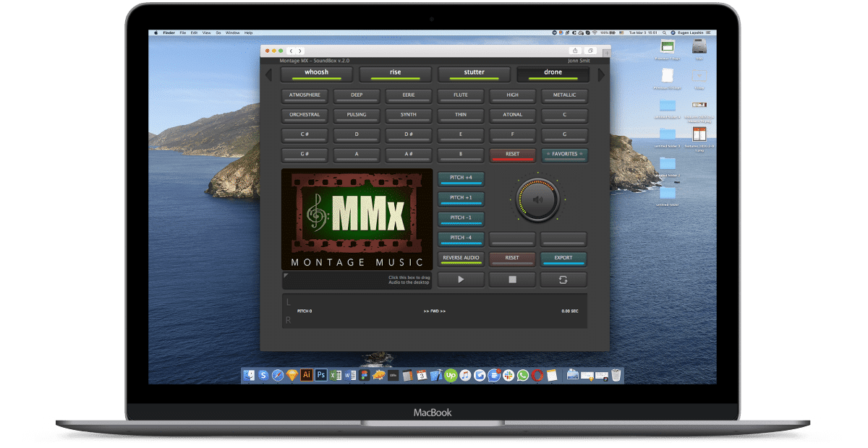
Task: Open iTunes from the dock
Action: 465,375
